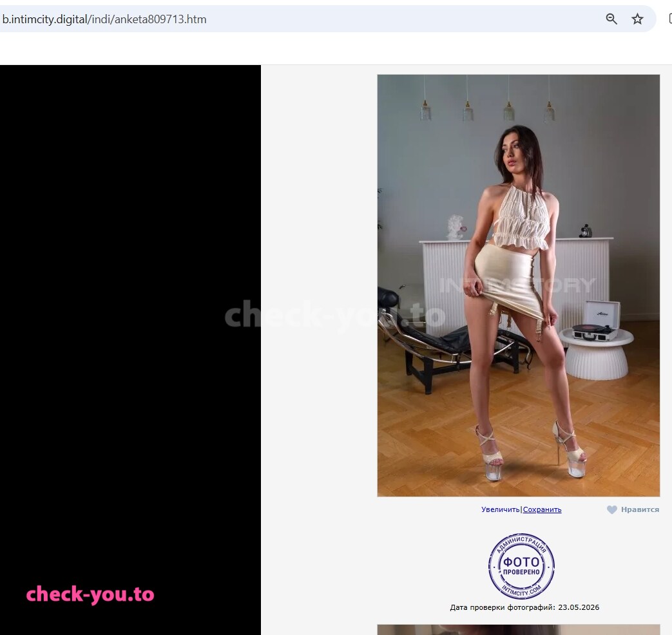
Task: Focus the address bar URL text
Action: (x=104, y=19)
